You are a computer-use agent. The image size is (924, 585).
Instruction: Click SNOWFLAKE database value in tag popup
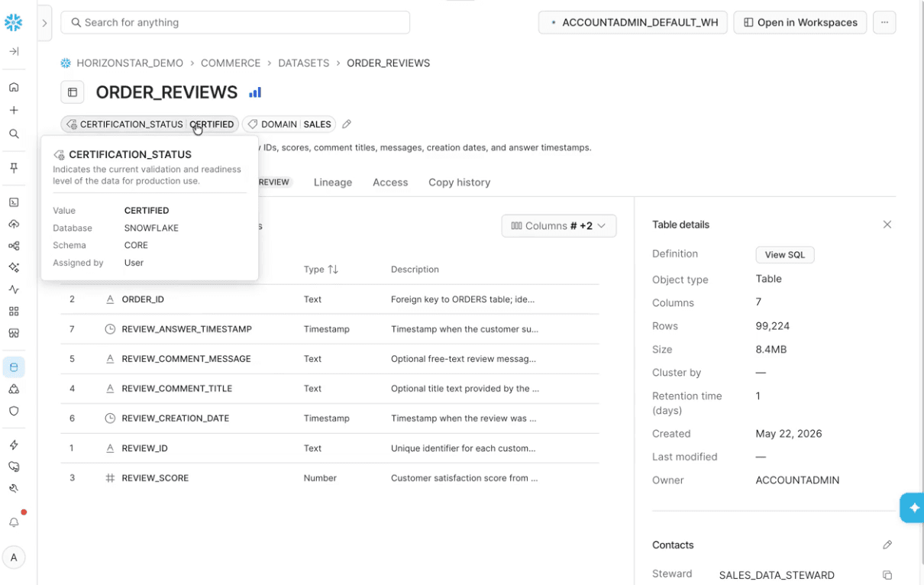[x=151, y=228]
